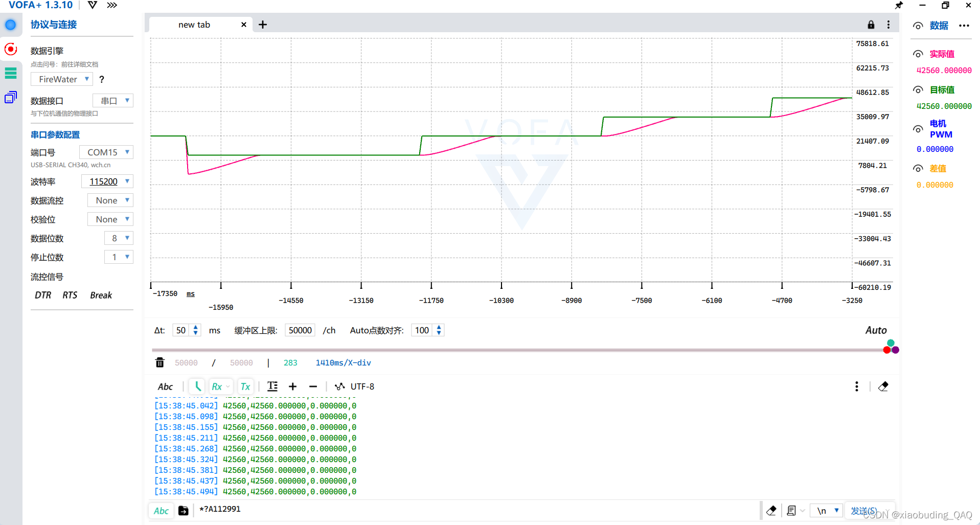Click the red slider handle dot
Screen dimensions: 980x525
pos(886,350)
